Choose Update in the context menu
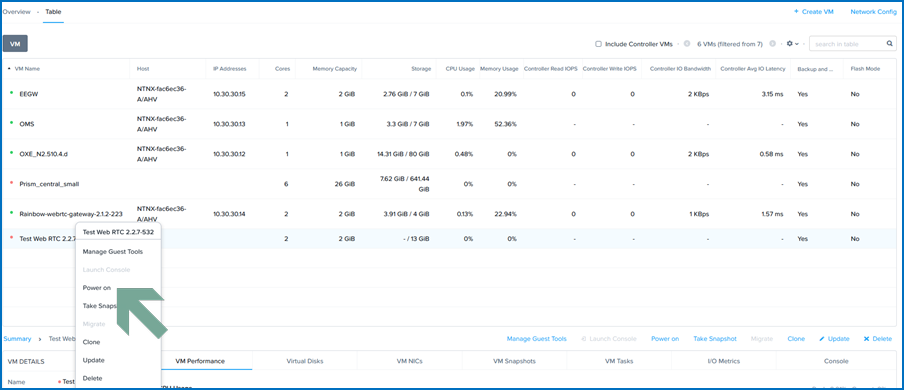904x390 pixels. coord(93,360)
